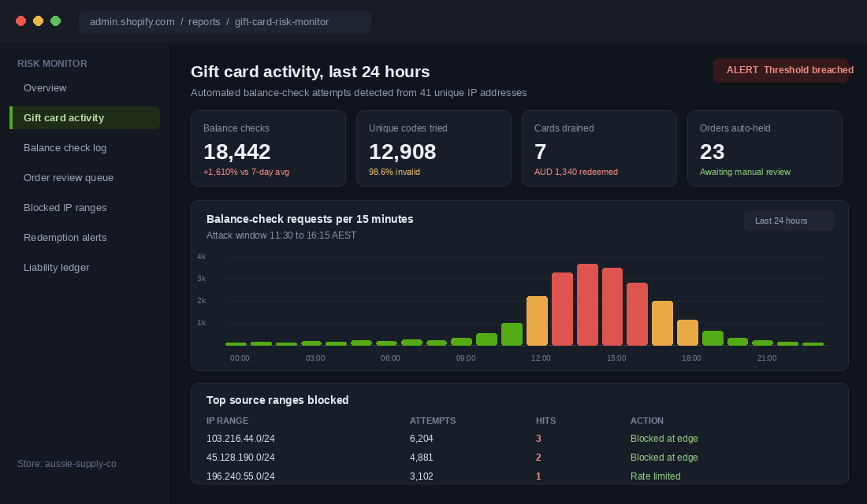
Task: Click the ALERT Threshold breached badge
Action: click(x=781, y=70)
